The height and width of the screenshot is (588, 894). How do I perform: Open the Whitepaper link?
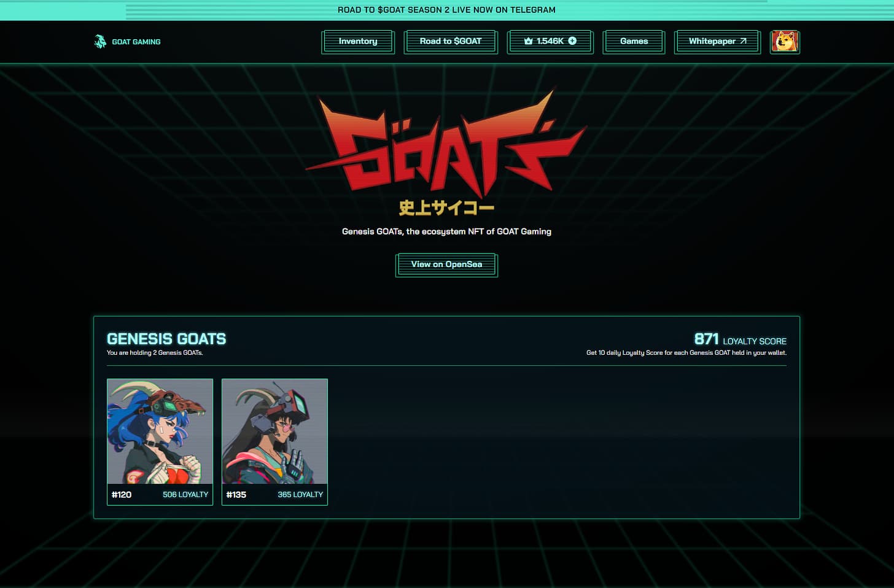(x=717, y=42)
